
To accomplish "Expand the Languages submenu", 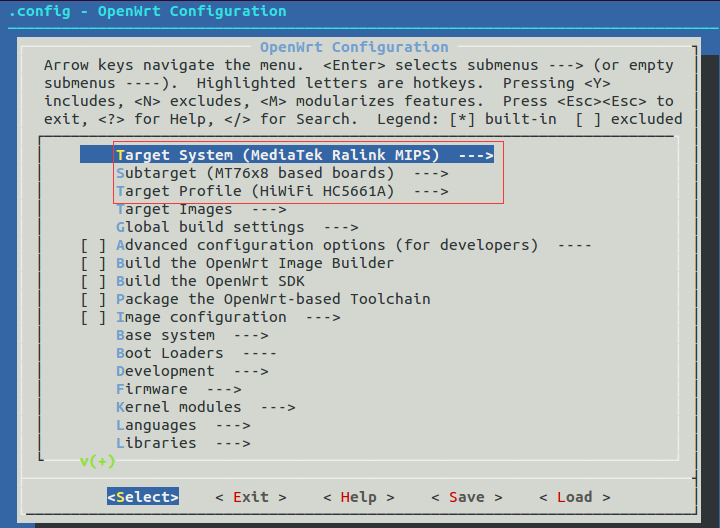I will click(x=183, y=425).
